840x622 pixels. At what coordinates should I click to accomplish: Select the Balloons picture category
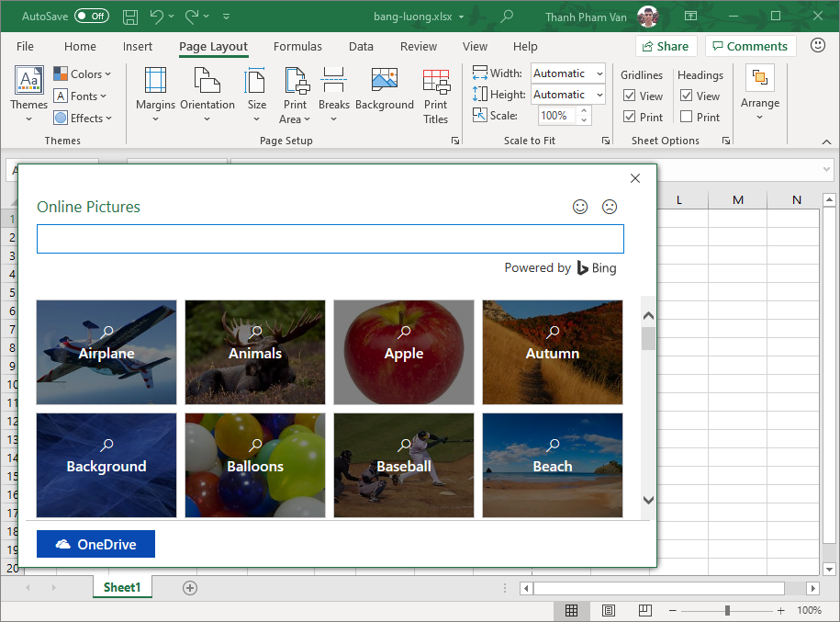coord(255,465)
